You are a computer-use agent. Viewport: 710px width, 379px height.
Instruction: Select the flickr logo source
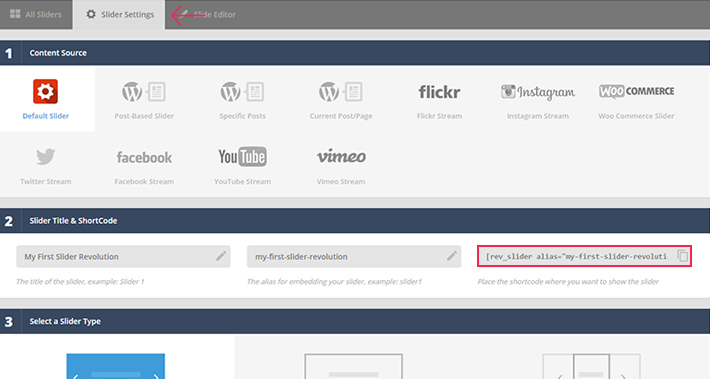point(439,92)
